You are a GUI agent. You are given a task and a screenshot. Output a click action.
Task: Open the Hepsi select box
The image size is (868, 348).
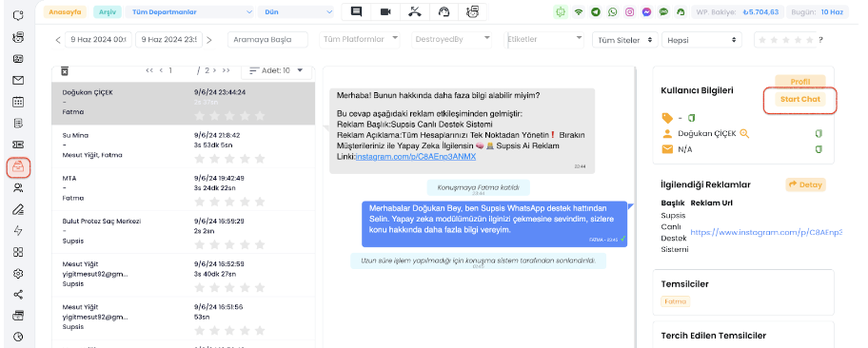coord(702,40)
